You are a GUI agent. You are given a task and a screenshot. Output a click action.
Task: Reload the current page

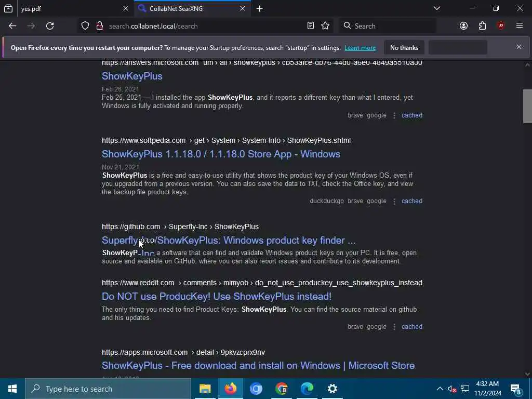[50, 26]
